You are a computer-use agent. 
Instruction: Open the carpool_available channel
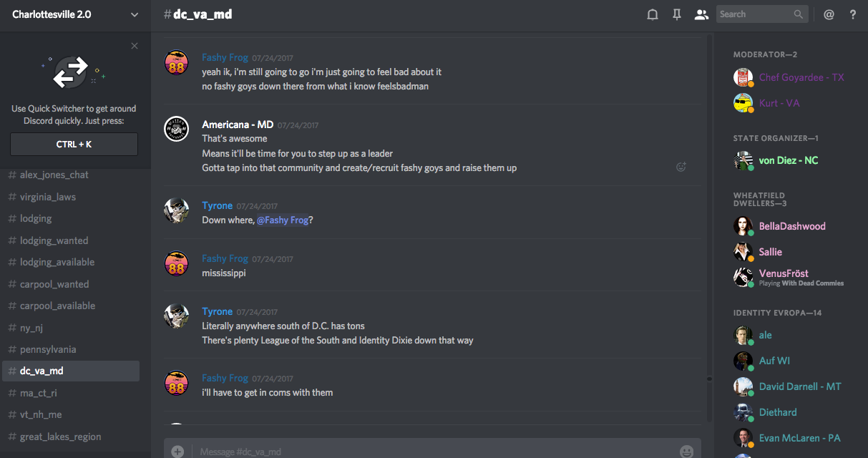click(57, 306)
